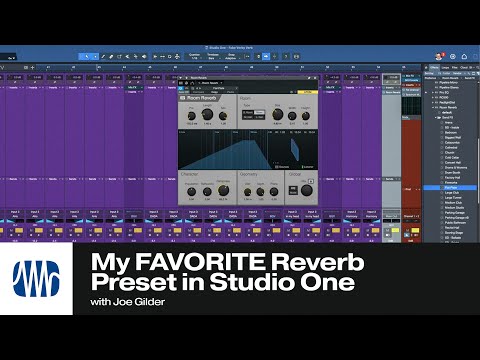Image resolution: width=480 pixels, height=360 pixels.
Task: Toggle the Room Reverb power button
Action: (x=183, y=98)
